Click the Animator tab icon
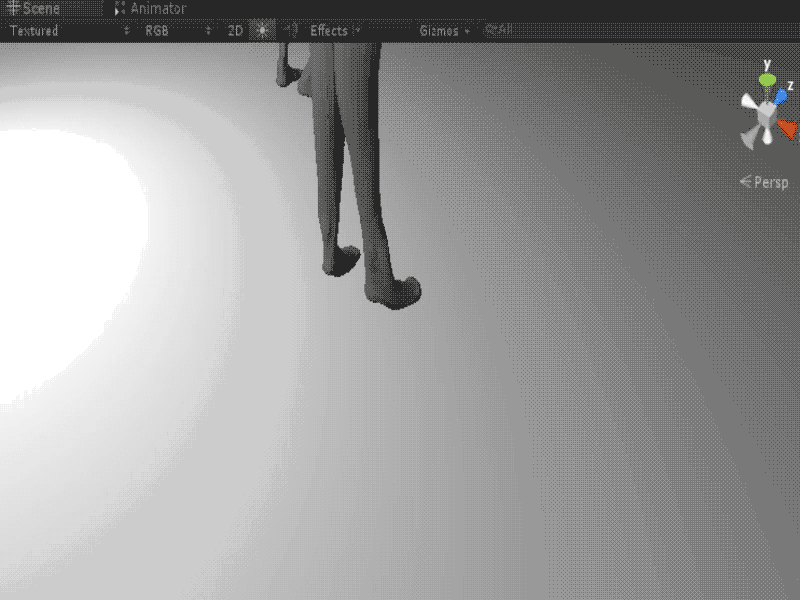Screen dimensions: 800x600 click(118, 8)
